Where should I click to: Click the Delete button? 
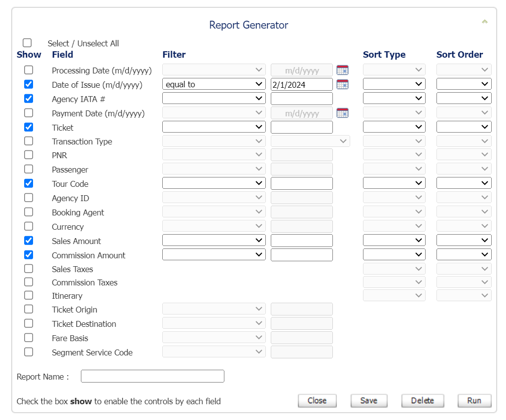pos(422,401)
